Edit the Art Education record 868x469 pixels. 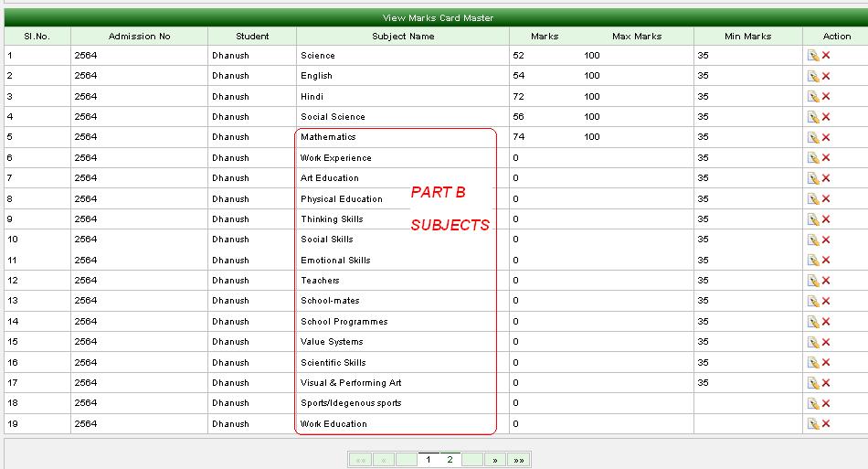(x=812, y=178)
